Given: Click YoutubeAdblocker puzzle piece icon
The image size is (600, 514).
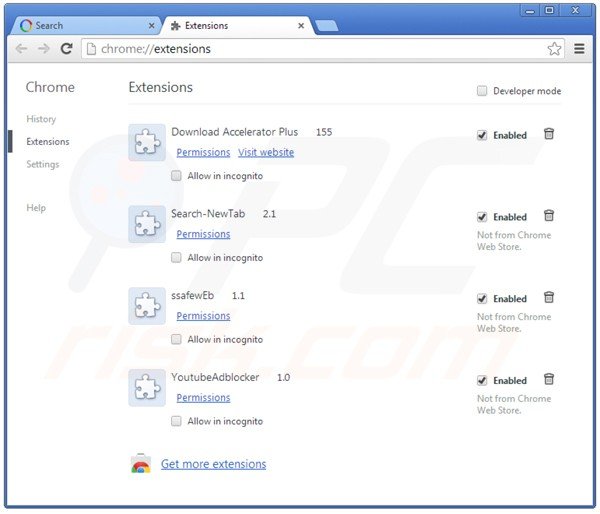Looking at the screenshot, I should point(147,388).
